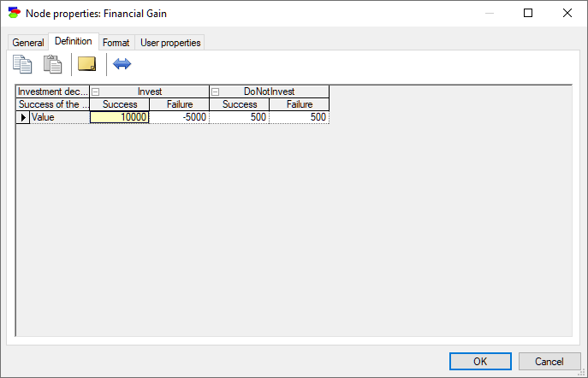Click the row selector arrow beside Value
The width and height of the screenshot is (588, 378).
23,117
